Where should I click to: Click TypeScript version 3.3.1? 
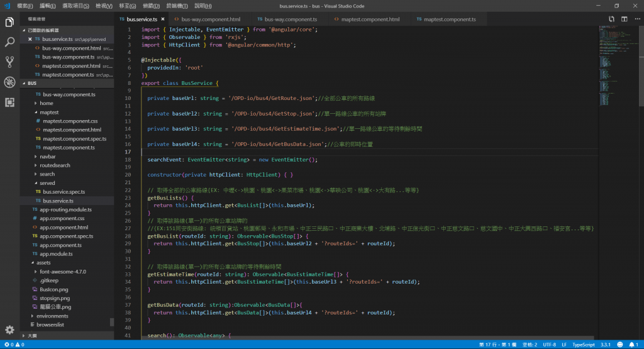(606, 345)
